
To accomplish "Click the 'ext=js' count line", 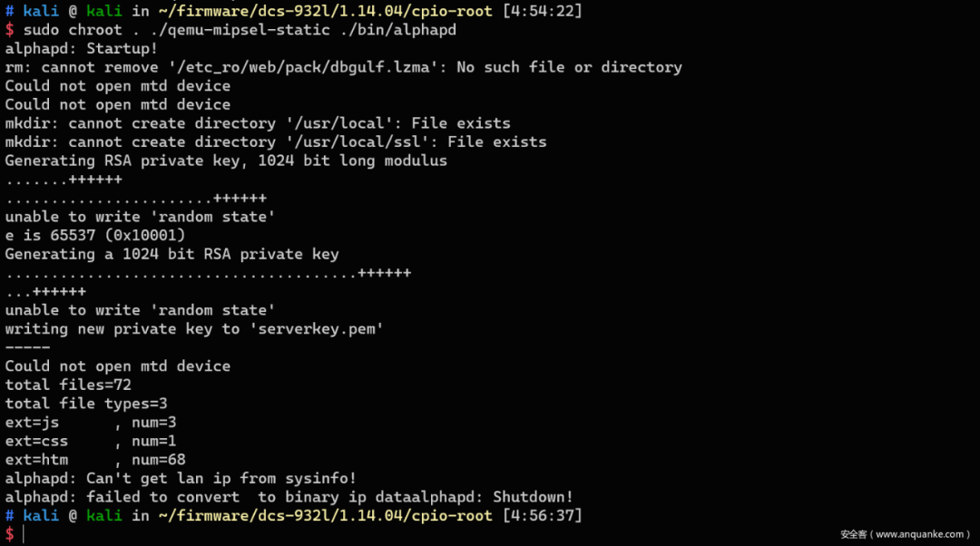I will coord(91,423).
